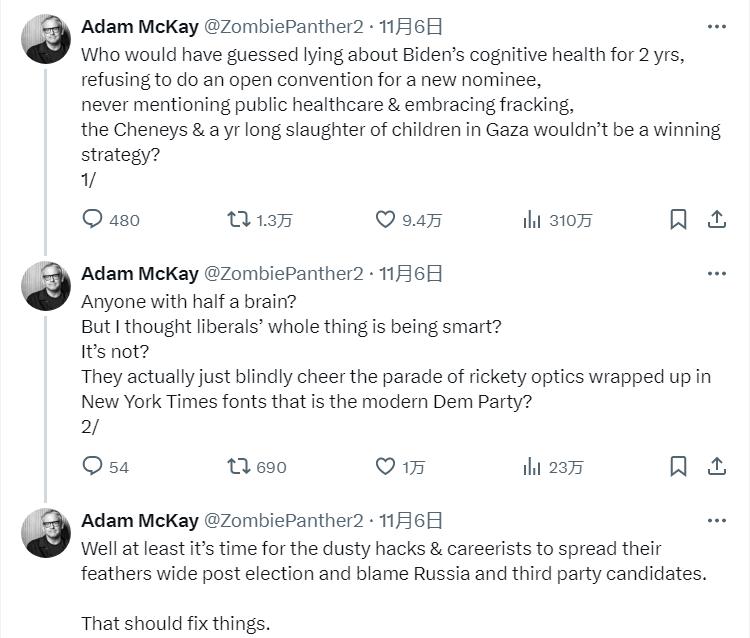Like the first tweet with 9.4万 likes

[x=385, y=220]
